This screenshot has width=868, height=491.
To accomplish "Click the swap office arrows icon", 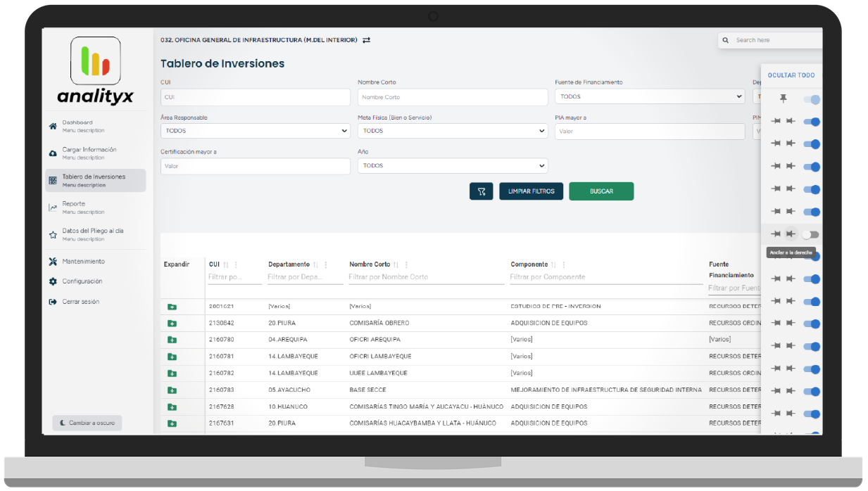I will pos(366,40).
